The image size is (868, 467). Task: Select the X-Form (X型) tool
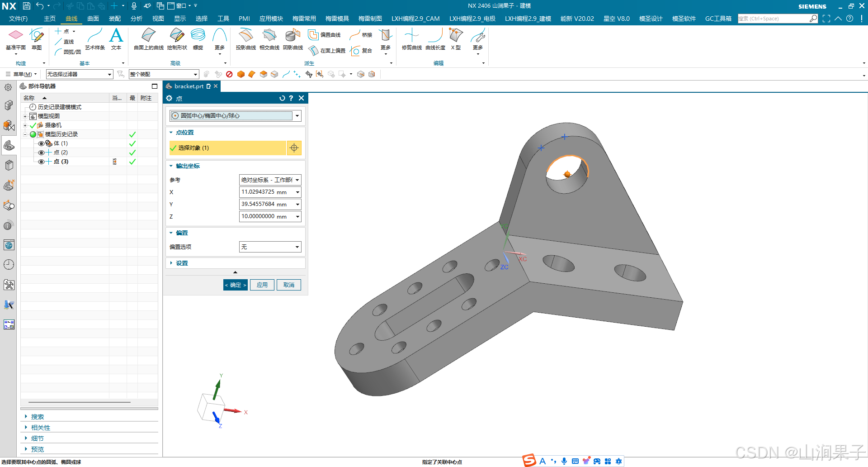point(456,39)
